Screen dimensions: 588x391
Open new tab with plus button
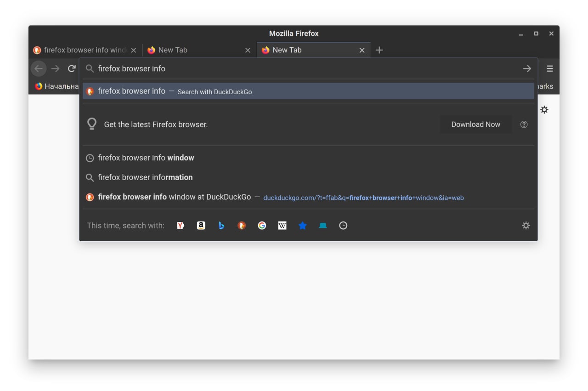click(379, 50)
